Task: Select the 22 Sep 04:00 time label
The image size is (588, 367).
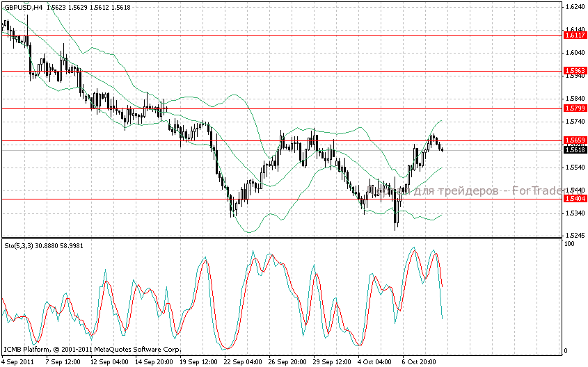Action: [241, 361]
